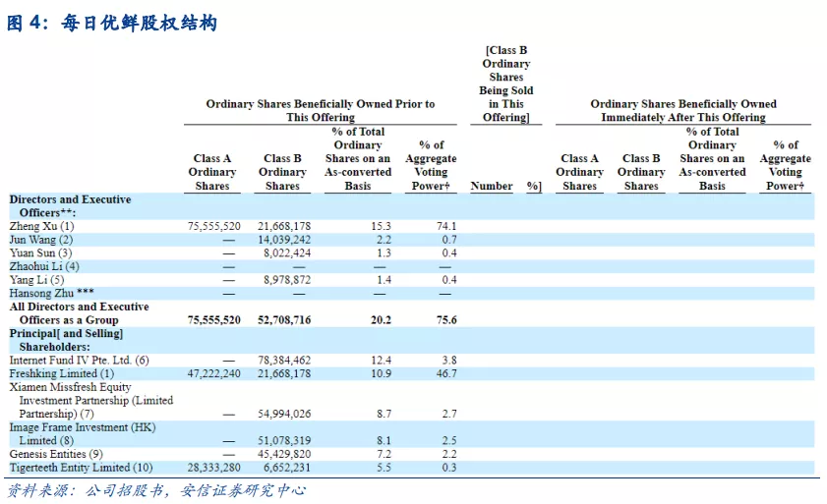
Task: Select Genesis Entities voting power 2.2
Action: [x=449, y=454]
